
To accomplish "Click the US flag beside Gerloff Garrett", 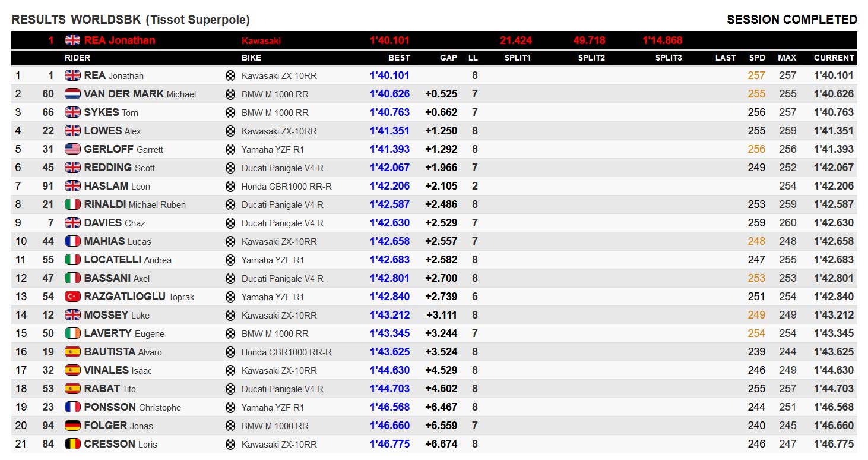I will coord(72,149).
